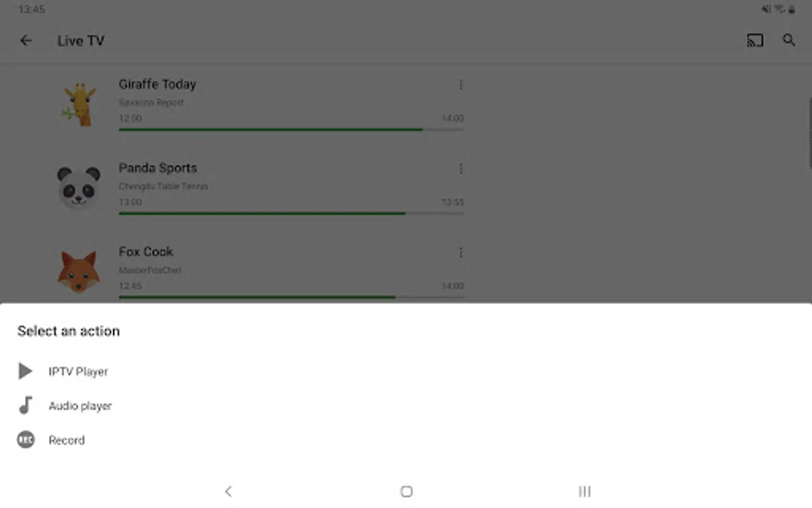Choose the Audio player music note icon
Image resolution: width=812 pixels, height=508 pixels.
click(x=25, y=405)
